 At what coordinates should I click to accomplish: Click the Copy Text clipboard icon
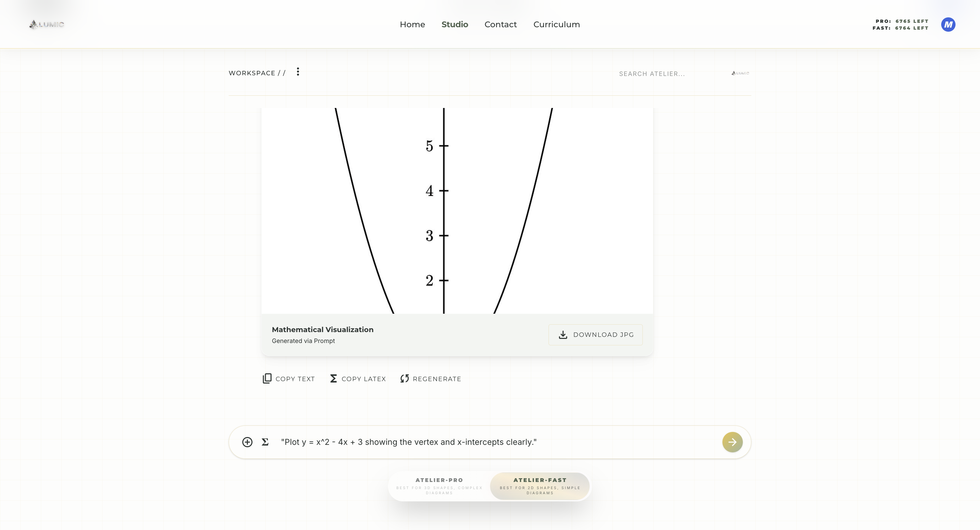point(267,378)
